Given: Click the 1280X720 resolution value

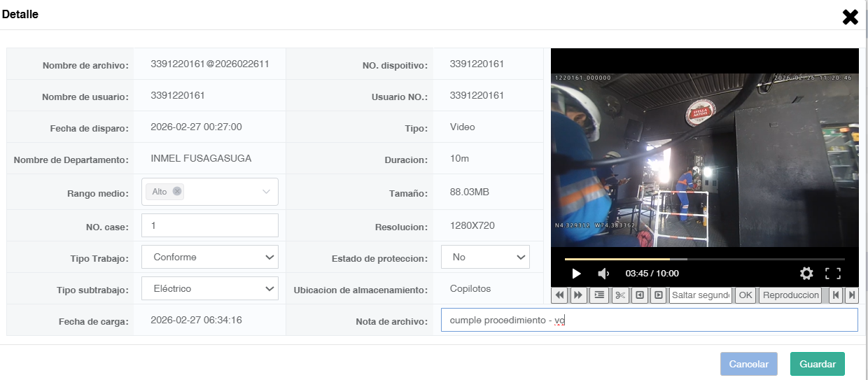Looking at the screenshot, I should (x=472, y=225).
